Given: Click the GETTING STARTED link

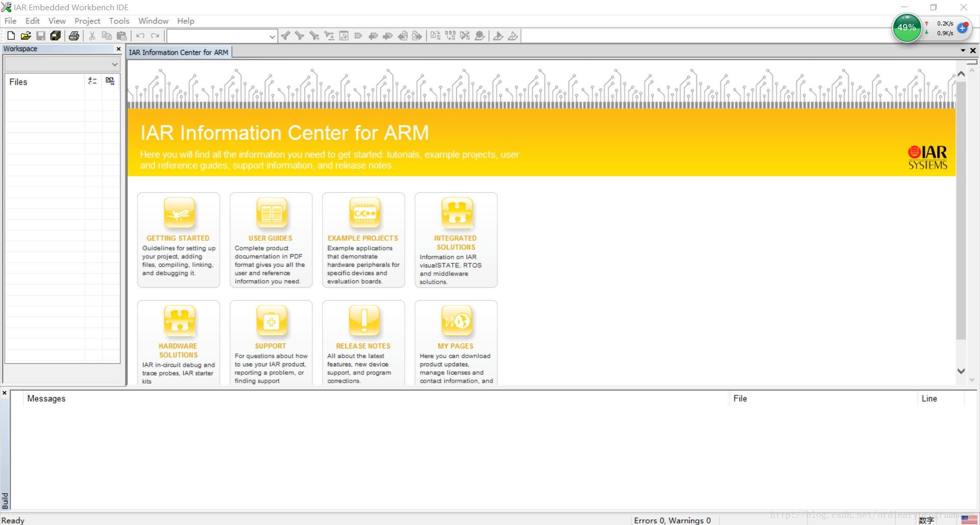Looking at the screenshot, I should click(x=178, y=238).
